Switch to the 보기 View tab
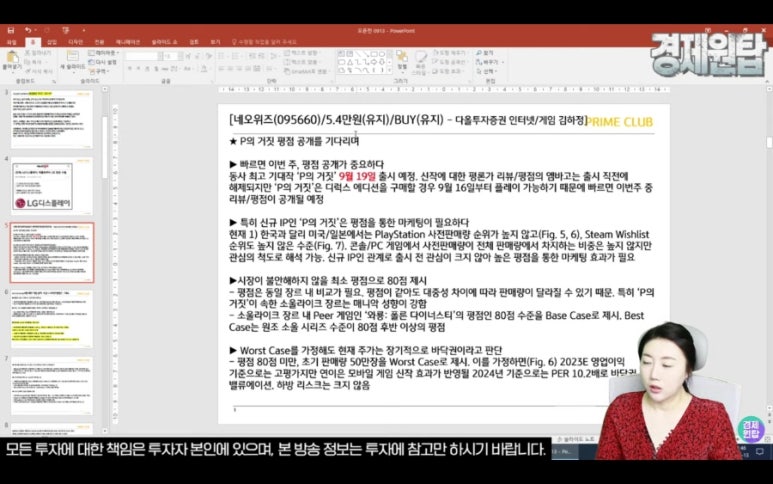This screenshot has height=484, width=773. pos(215,42)
